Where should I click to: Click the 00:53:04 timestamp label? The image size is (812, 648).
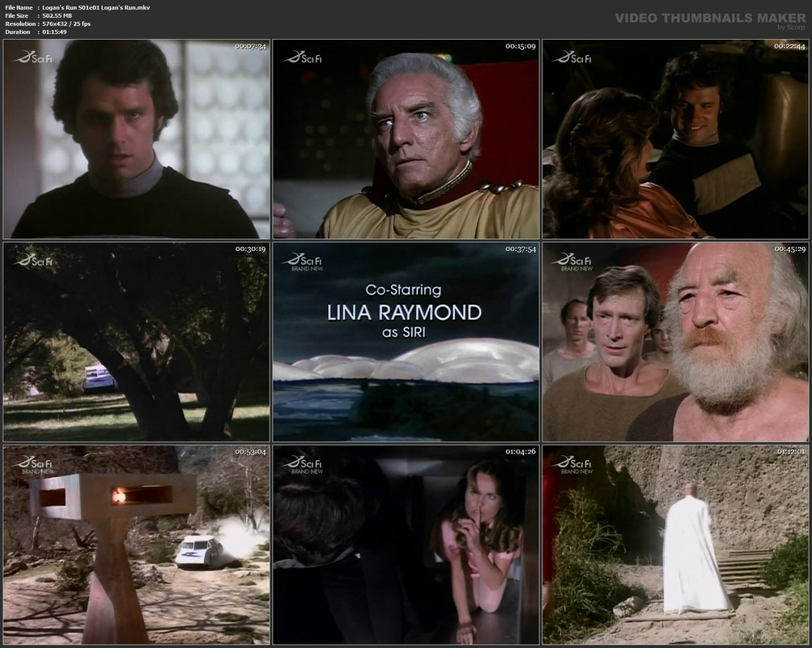(251, 452)
